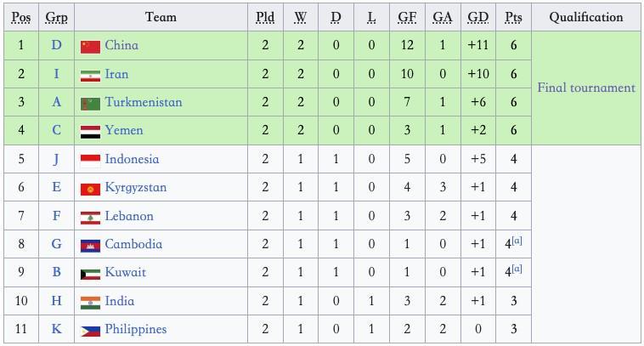Click the Turkmenistan flag icon
The width and height of the screenshot is (644, 346).
(x=90, y=103)
